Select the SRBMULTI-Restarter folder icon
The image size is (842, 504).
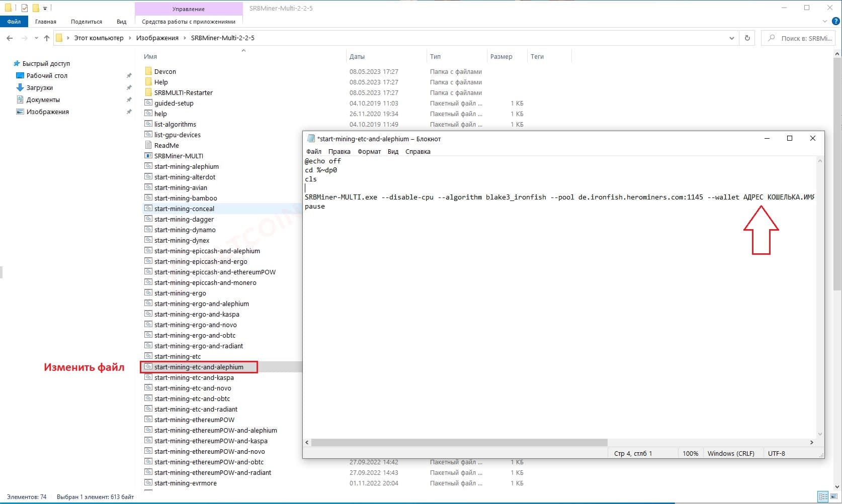coord(148,92)
